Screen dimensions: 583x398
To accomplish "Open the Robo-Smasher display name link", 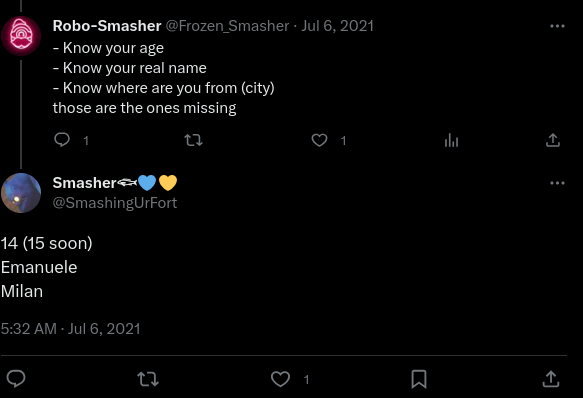I will click(x=107, y=26).
